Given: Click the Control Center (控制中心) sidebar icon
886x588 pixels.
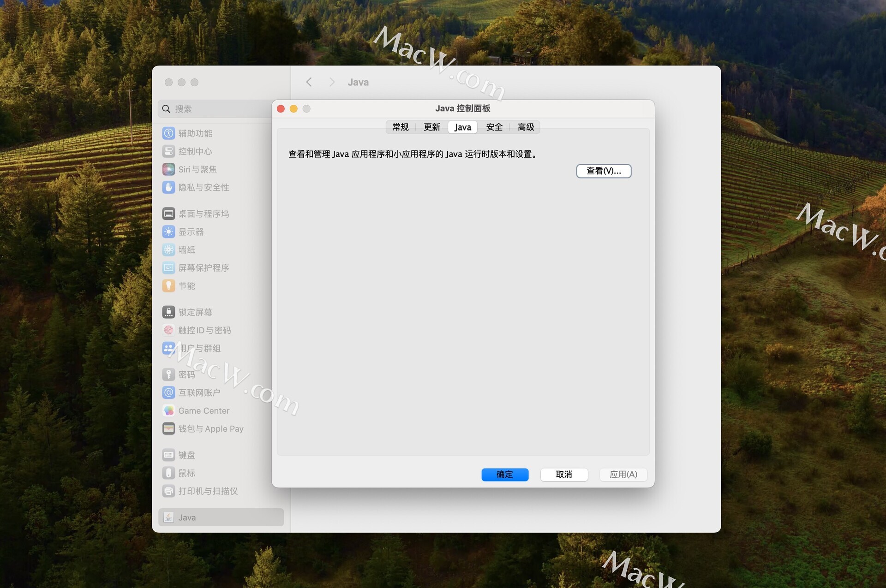Looking at the screenshot, I should [x=168, y=151].
